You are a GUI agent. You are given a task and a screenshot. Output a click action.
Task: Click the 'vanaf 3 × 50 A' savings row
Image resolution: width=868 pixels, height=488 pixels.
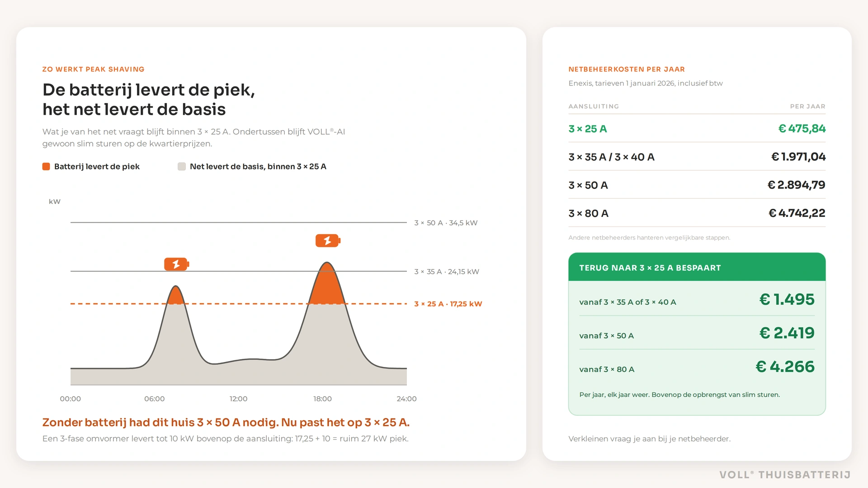(x=697, y=333)
